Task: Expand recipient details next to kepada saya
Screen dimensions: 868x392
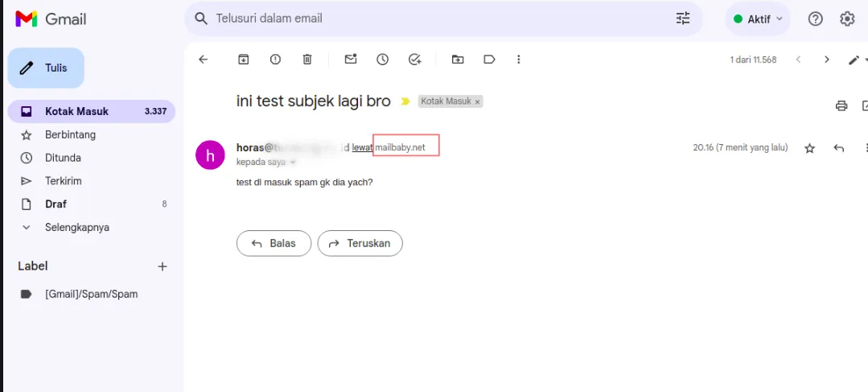Action: point(293,163)
